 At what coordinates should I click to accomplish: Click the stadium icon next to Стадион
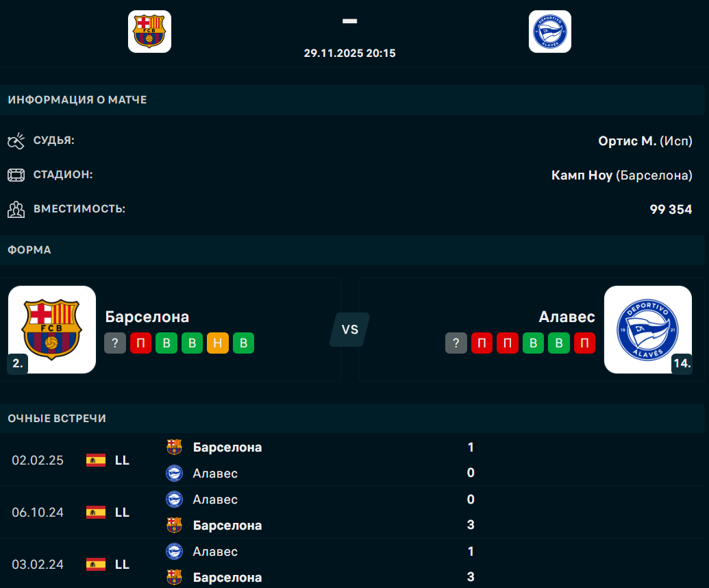16,175
